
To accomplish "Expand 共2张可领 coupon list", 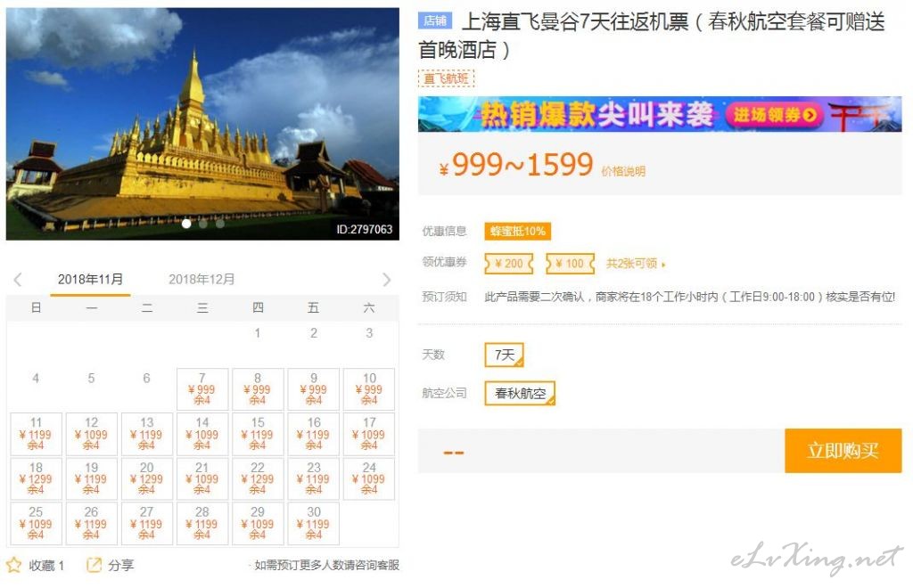I will click(x=635, y=264).
